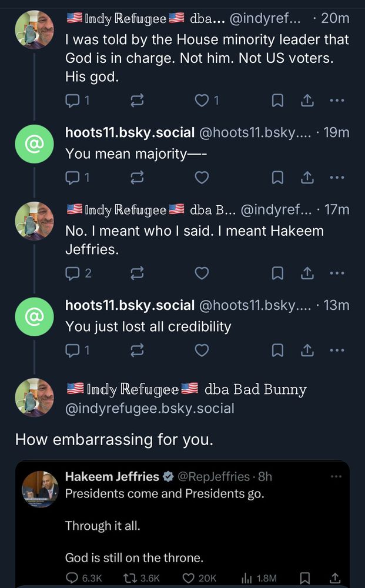Viewport: 365px width, 588px height.
Task: Reply to the 20m House minority leader post
Action: 72,101
